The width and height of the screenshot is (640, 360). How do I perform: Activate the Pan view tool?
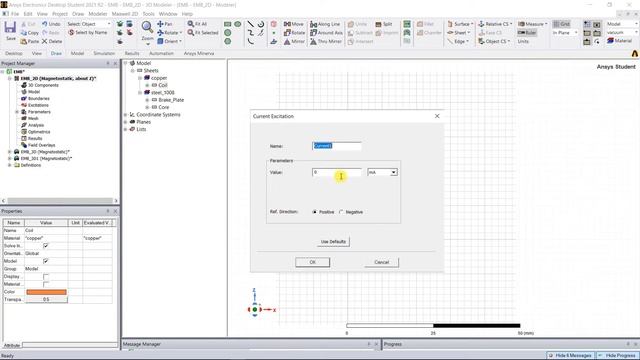[165, 24]
